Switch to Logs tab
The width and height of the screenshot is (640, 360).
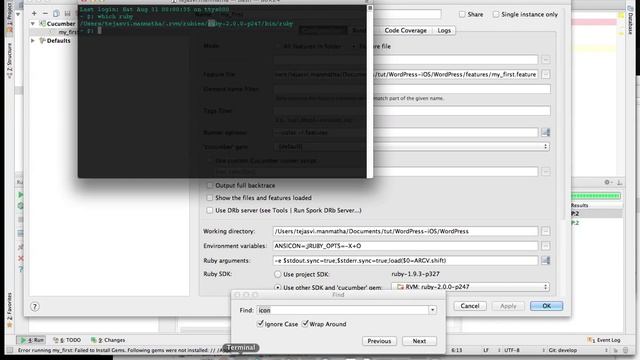tap(444, 30)
